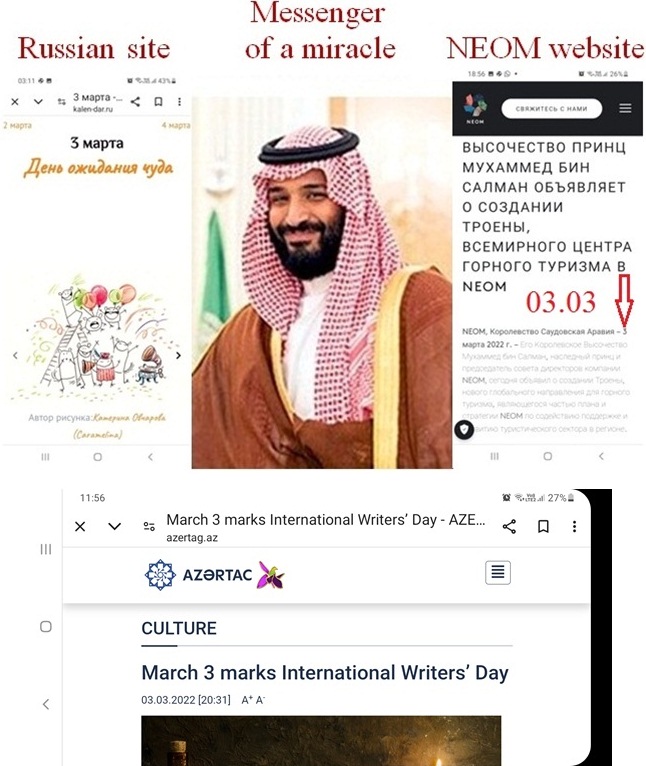The image size is (646, 766).
Task: Collapse the azertag tab with the chevron
Action: click(114, 527)
